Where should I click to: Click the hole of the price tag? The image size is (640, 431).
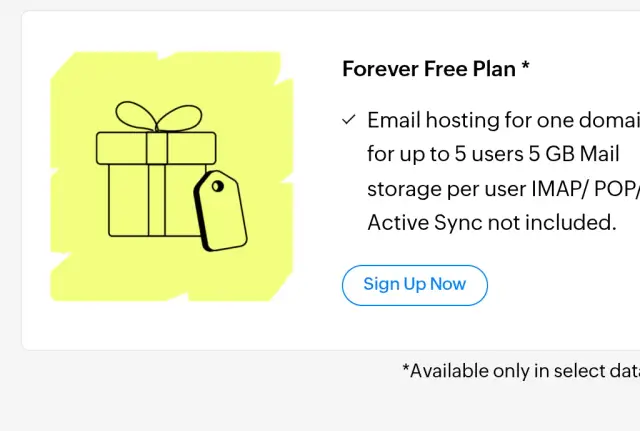click(218, 186)
